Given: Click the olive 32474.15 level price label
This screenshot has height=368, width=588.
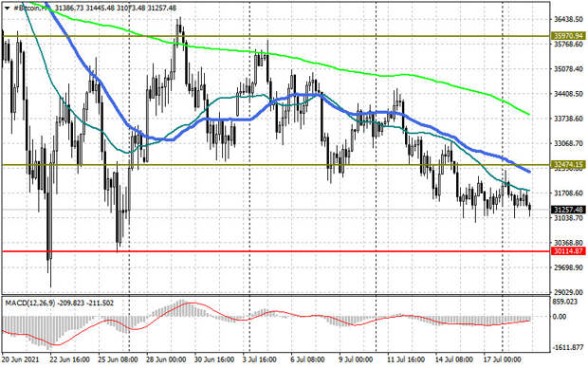Looking at the screenshot, I should tap(568, 164).
